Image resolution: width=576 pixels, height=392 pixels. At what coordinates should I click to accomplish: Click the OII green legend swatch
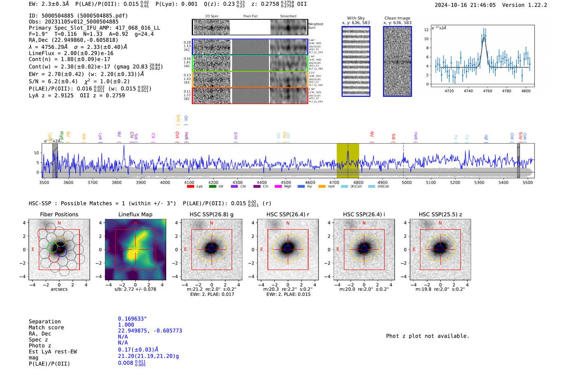pos(213,186)
